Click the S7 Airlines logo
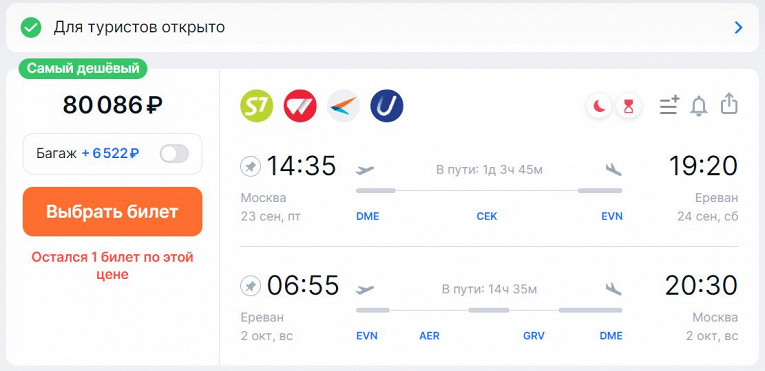 tap(257, 106)
